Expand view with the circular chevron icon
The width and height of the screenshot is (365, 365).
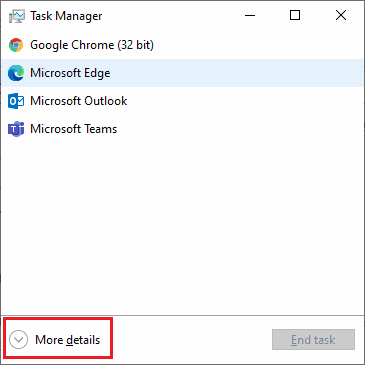tap(18, 340)
